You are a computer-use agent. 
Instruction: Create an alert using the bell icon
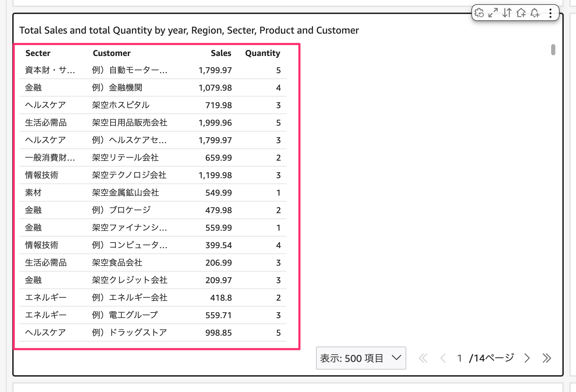pyautogui.click(x=535, y=13)
